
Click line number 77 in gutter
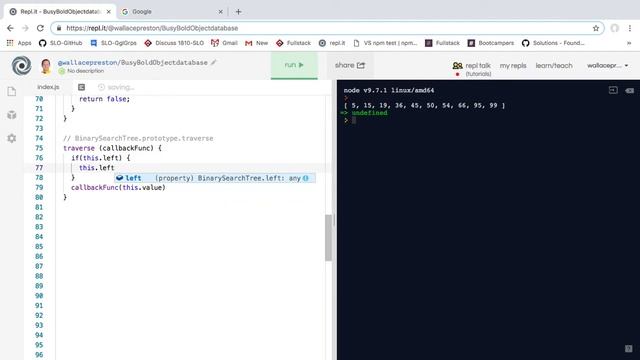pyautogui.click(x=39, y=168)
